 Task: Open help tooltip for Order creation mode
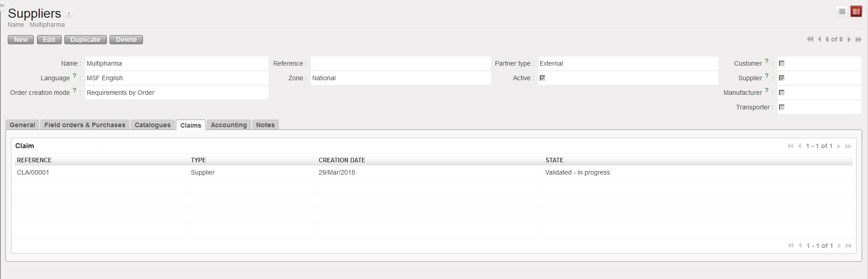[74, 90]
